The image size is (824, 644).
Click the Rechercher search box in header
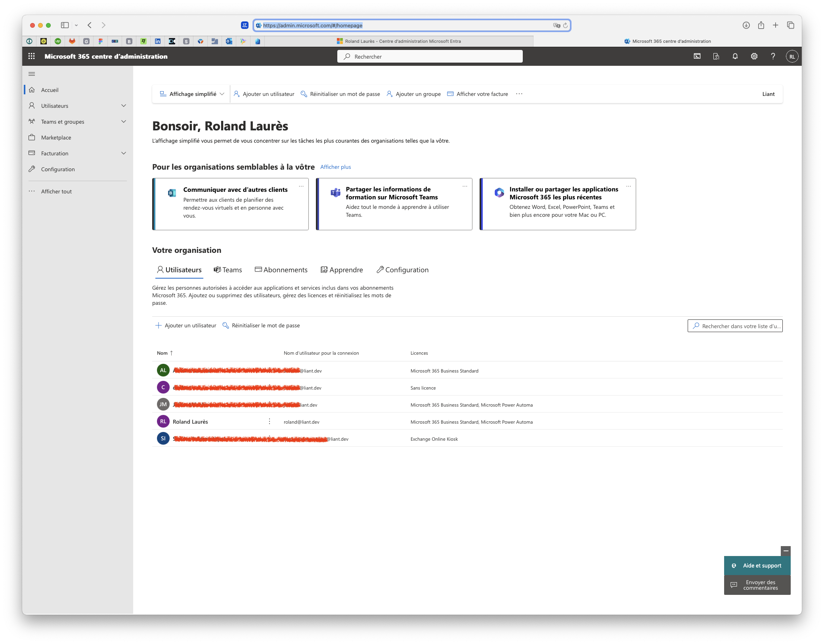click(430, 56)
